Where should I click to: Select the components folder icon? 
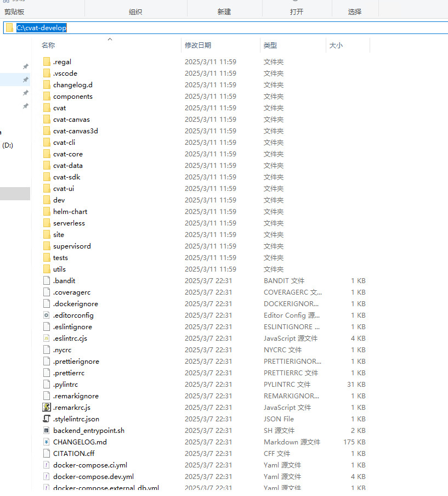tap(47, 96)
